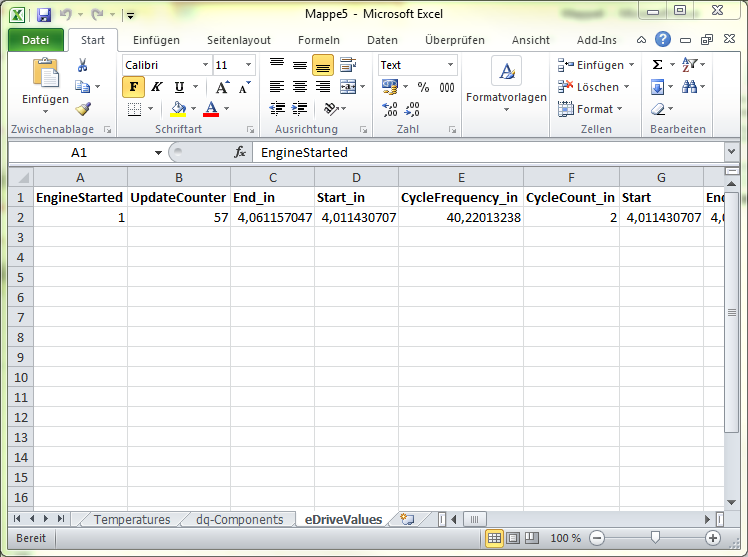The width and height of the screenshot is (748, 557).
Task: Click the Find binoculars icon
Action: (x=689, y=87)
